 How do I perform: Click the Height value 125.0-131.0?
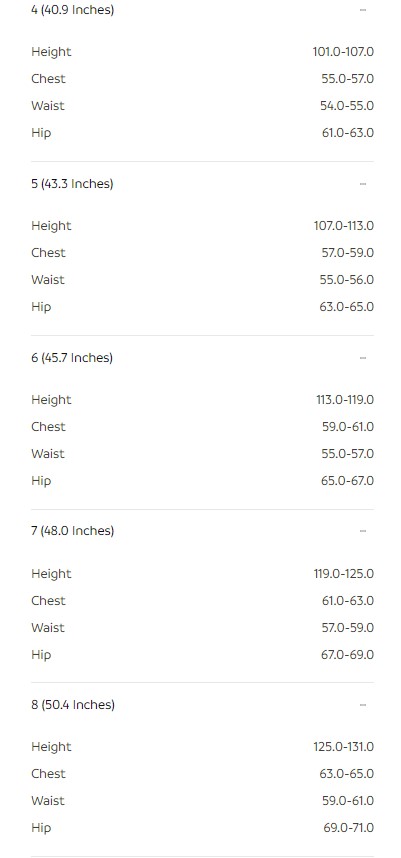(x=344, y=747)
